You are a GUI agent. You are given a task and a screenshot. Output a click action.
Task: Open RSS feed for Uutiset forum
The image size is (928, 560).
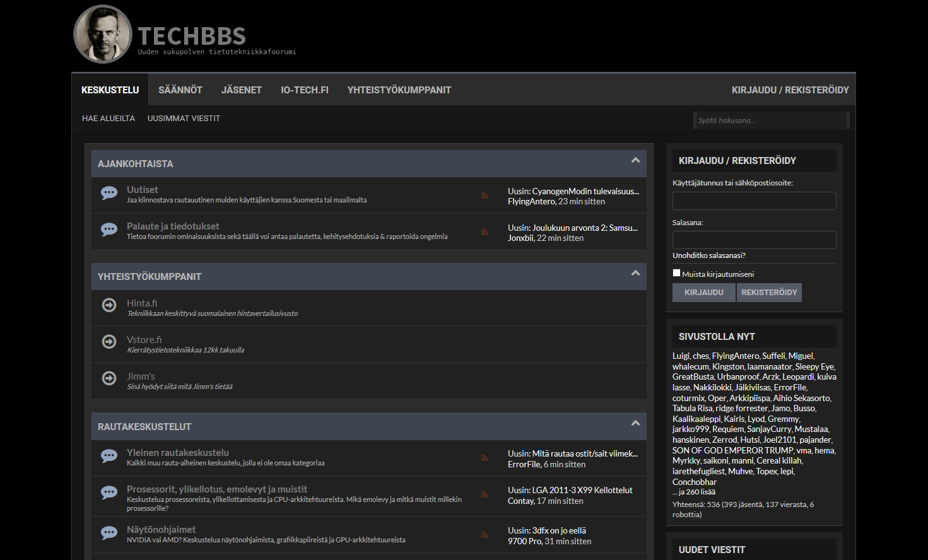485,195
